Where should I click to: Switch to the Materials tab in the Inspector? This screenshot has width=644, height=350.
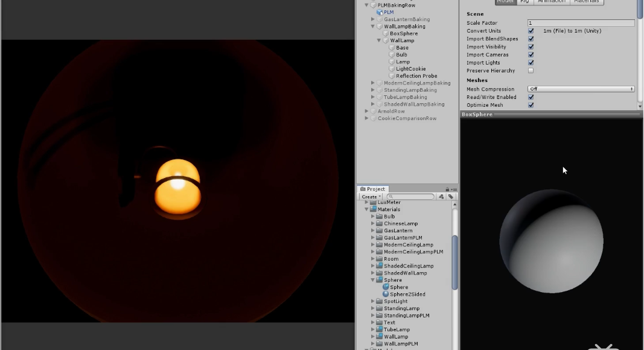pos(587,1)
